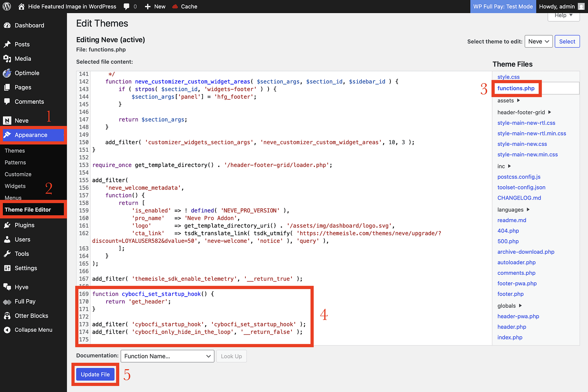This screenshot has height=392, width=588.
Task: Click the Collapse Menu arrow icon
Action: (7, 330)
